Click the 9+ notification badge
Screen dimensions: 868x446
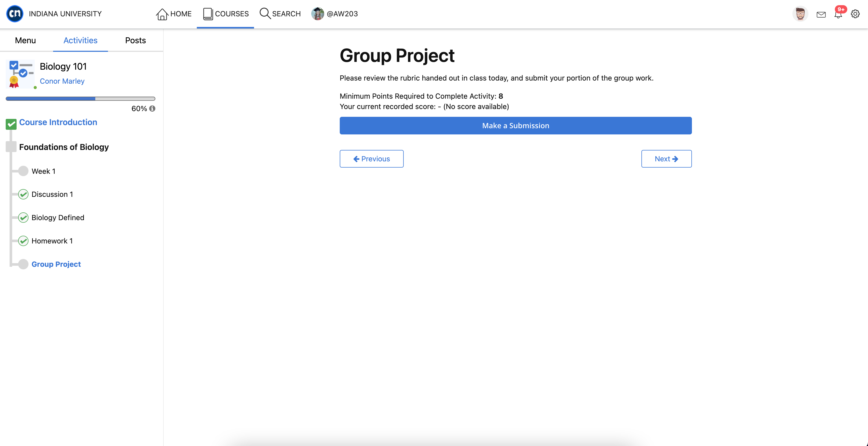841,9
